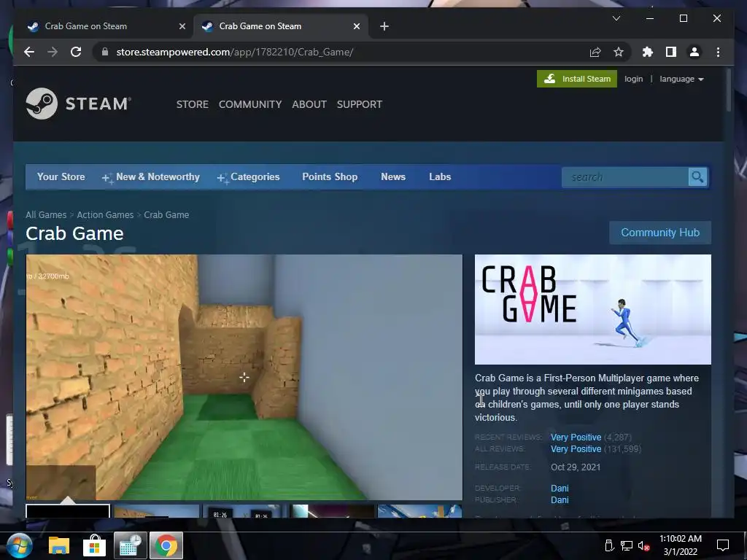Open the notification center icon
Screen dimensions: 747x560
(x=723, y=545)
